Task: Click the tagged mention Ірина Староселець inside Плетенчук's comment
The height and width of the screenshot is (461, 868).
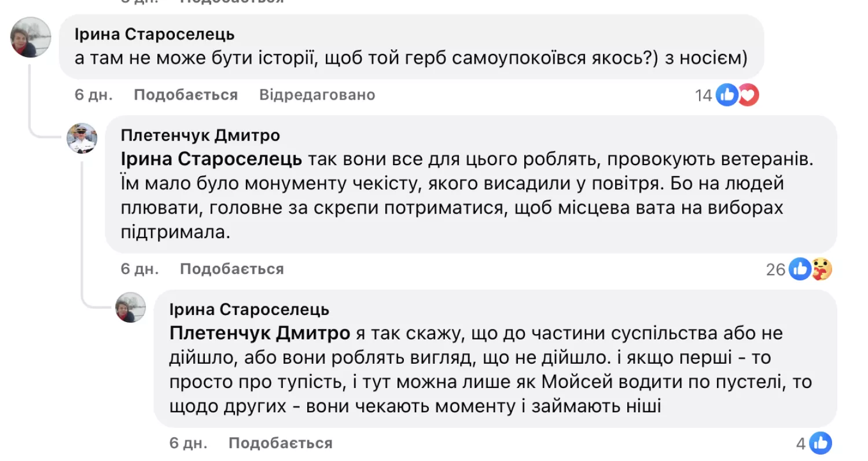Action: point(211,158)
